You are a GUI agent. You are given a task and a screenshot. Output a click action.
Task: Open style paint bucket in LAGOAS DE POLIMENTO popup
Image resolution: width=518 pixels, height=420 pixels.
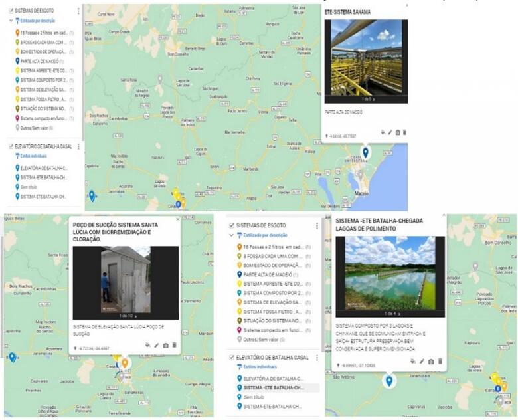point(413,361)
